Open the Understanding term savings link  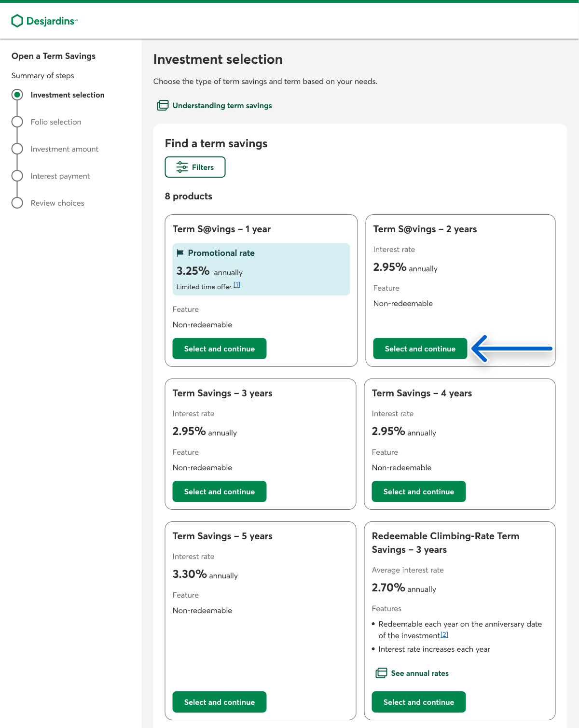point(222,105)
